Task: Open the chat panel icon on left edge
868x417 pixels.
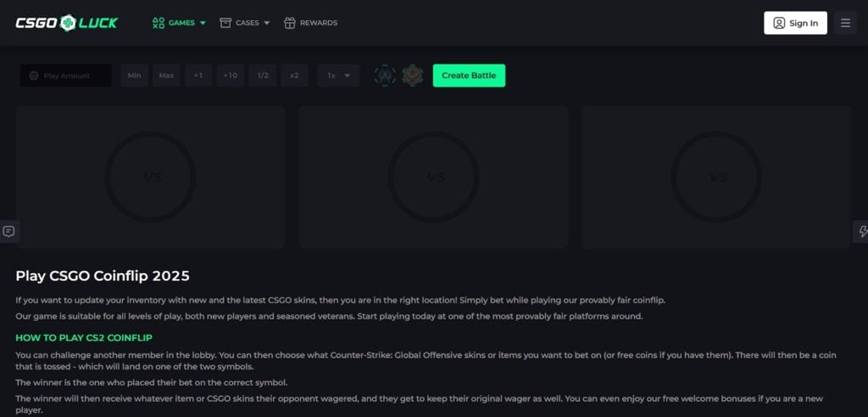Action: tap(8, 231)
